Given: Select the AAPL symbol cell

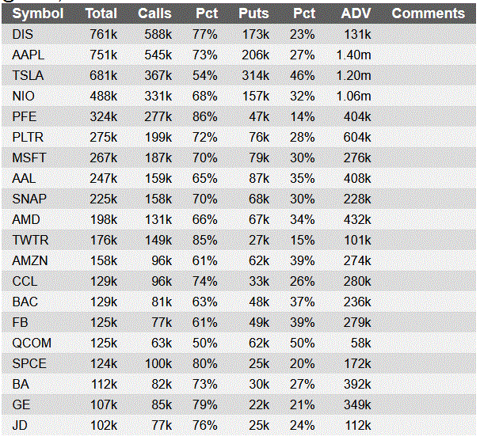Looking at the screenshot, I should click(28, 55).
